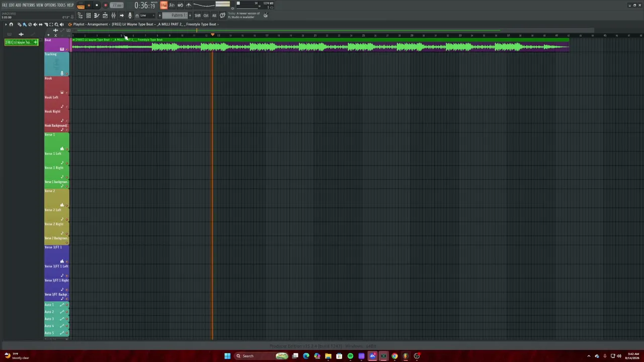Open the Line snap dropdown

click(x=147, y=16)
